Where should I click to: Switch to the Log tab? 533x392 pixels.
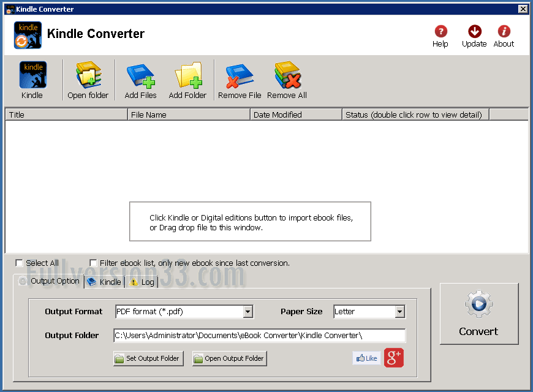tap(142, 282)
